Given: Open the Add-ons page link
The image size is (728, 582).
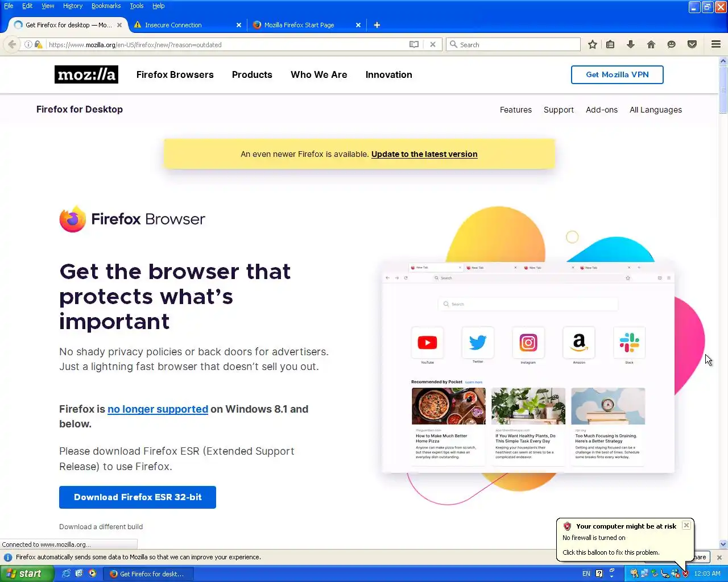Looking at the screenshot, I should click(602, 110).
